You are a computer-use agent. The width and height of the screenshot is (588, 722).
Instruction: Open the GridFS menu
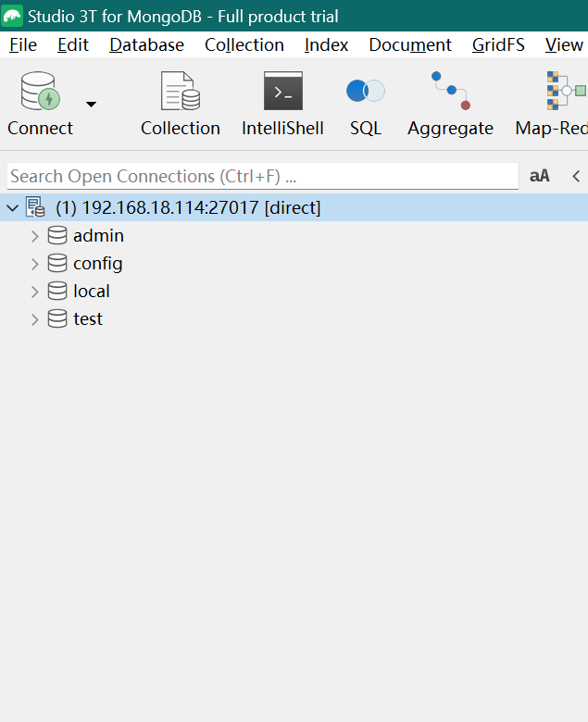click(498, 44)
